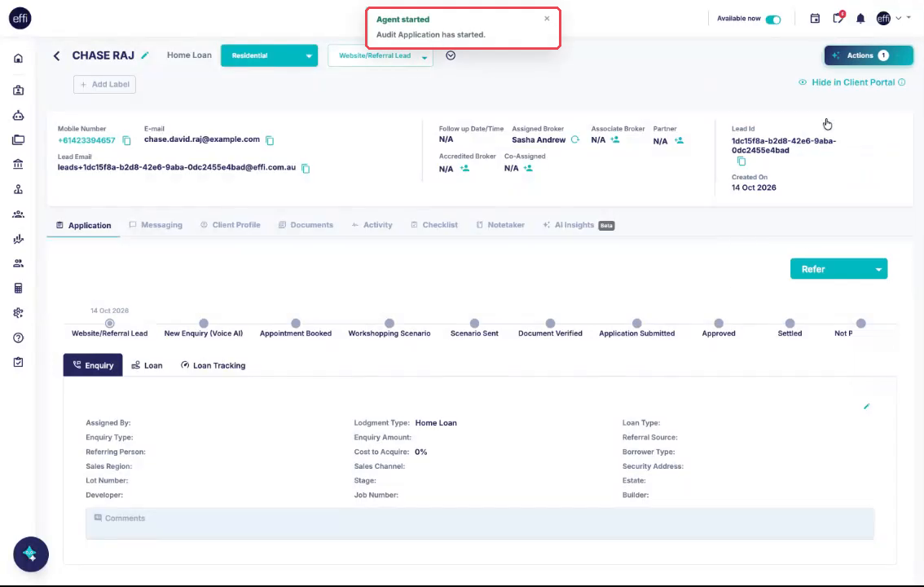The height and width of the screenshot is (587, 924).
Task: Hide in Client Portal eye toggle
Action: 802,82
